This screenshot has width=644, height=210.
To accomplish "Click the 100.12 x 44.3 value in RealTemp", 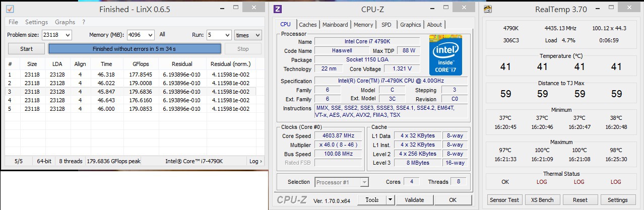I will tap(609, 28).
